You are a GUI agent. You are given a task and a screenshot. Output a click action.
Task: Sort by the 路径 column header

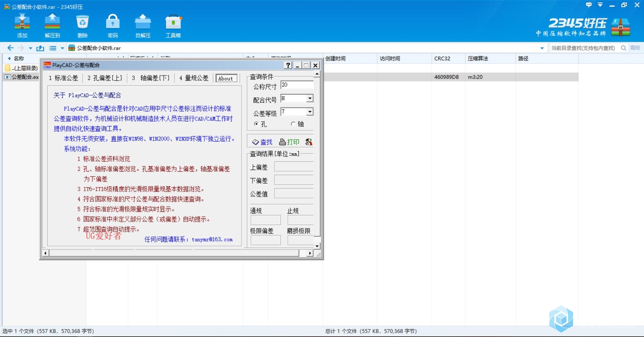[547, 58]
